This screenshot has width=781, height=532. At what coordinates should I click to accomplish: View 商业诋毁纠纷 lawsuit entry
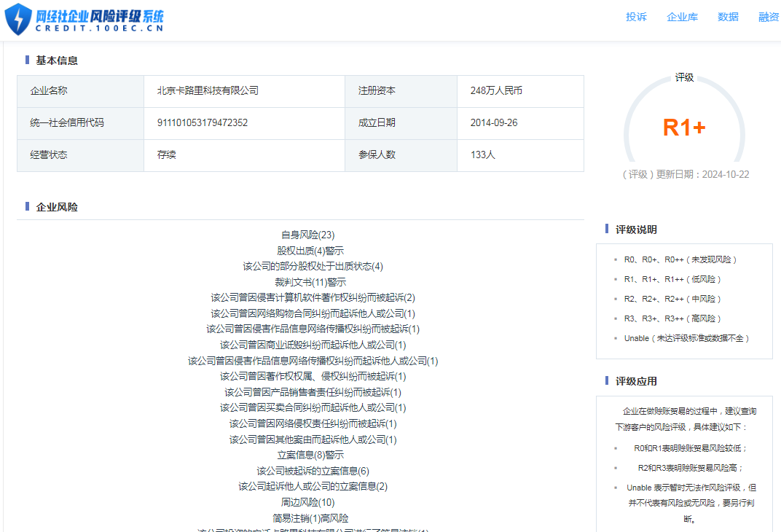(313, 345)
